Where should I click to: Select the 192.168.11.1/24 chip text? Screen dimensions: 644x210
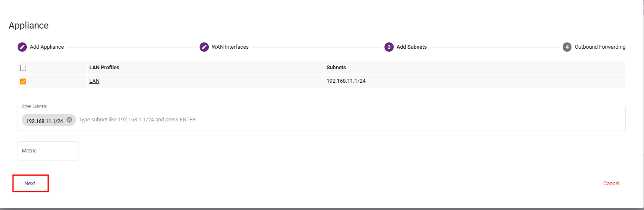click(44, 121)
